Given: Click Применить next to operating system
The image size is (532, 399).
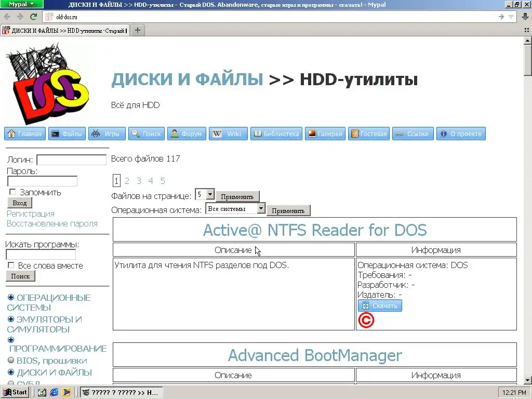Looking at the screenshot, I should click(x=288, y=211).
